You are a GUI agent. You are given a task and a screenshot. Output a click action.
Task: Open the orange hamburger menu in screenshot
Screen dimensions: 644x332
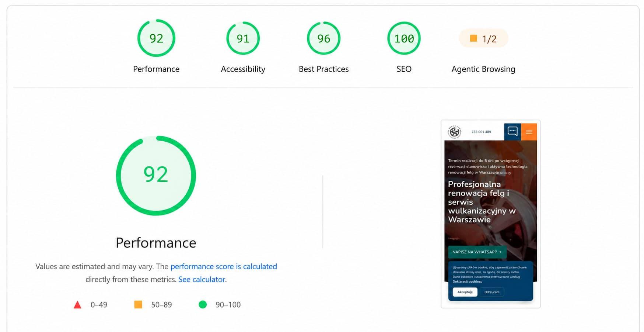point(529,132)
